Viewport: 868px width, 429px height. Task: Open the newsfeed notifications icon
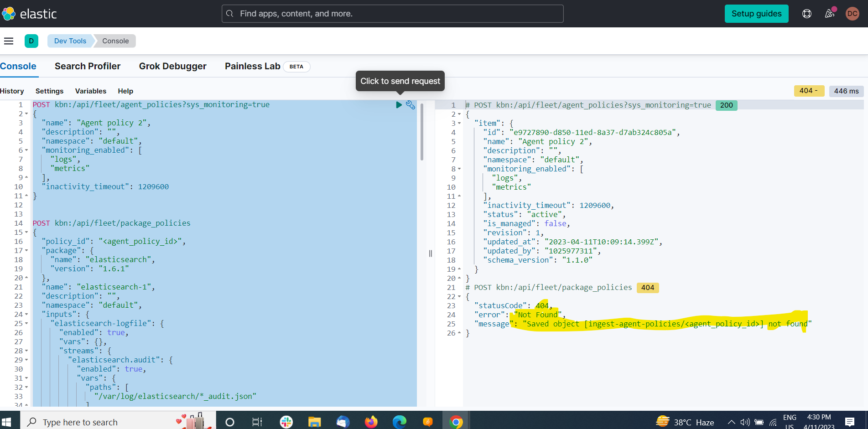pos(830,14)
